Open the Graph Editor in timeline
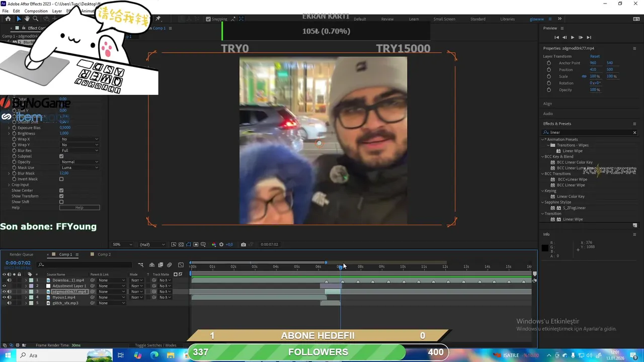The height and width of the screenshot is (362, 644). click(x=181, y=265)
